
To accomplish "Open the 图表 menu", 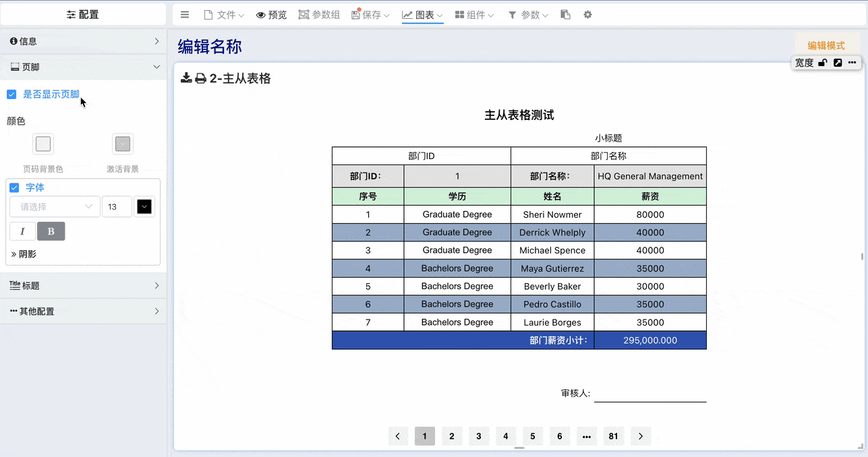I will (x=422, y=15).
